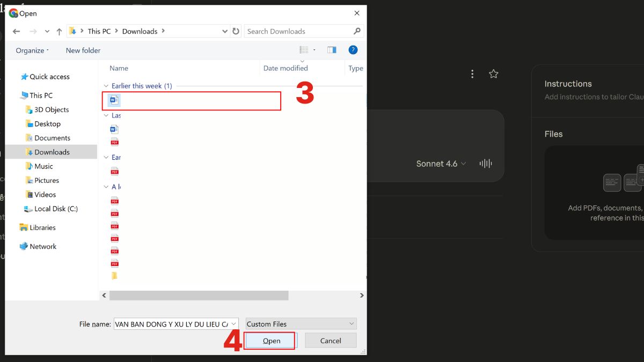The width and height of the screenshot is (644, 362).
Task: Open the Instructions section in Claude
Action: 568,84
